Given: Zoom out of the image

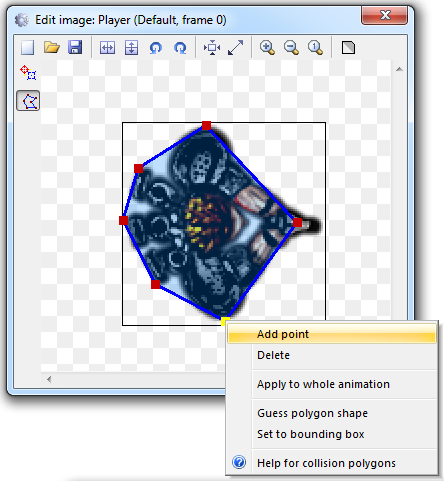Looking at the screenshot, I should pos(291,47).
